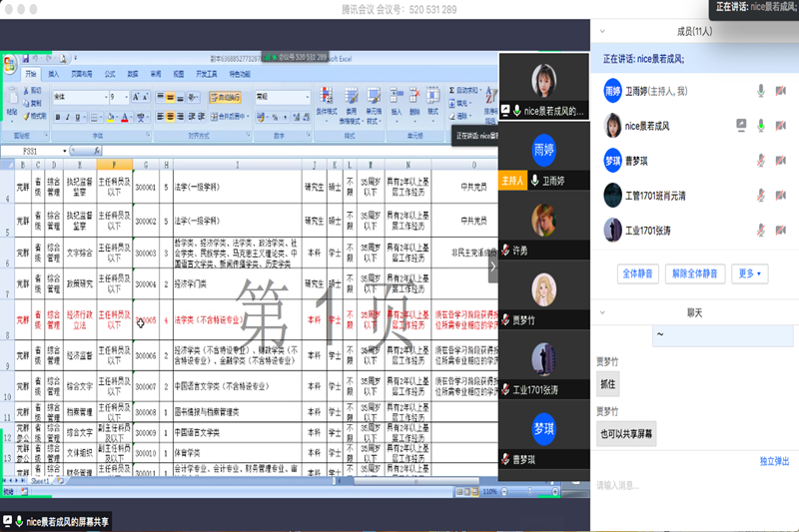Viewport: 799px width, 532px height.
Task: Switch to the 插入 ribbon tab
Action: pos(54,74)
